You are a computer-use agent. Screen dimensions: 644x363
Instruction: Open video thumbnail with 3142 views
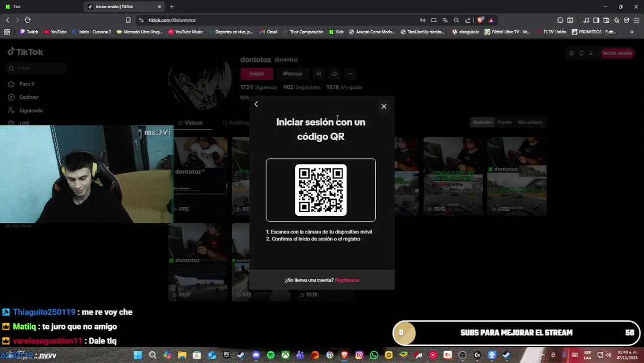453,176
